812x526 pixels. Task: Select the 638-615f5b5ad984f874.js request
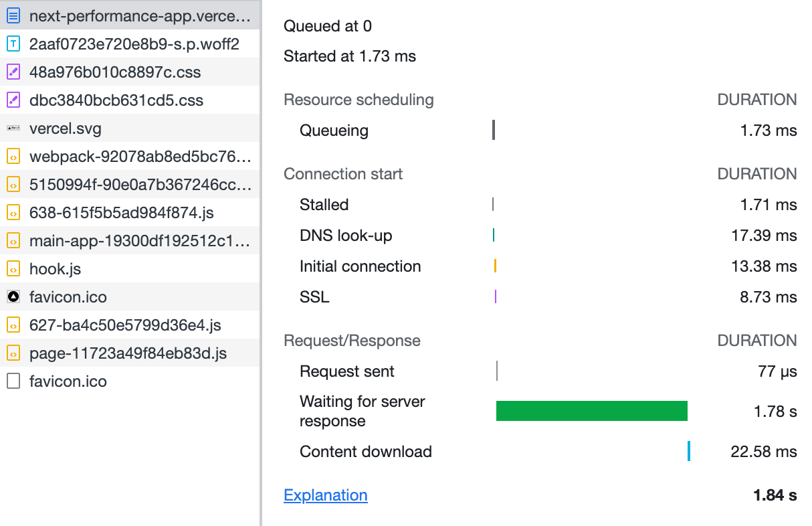121,213
